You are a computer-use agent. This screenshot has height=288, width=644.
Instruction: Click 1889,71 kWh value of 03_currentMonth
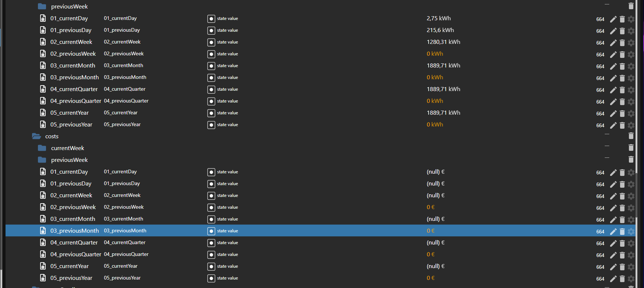[x=443, y=65]
